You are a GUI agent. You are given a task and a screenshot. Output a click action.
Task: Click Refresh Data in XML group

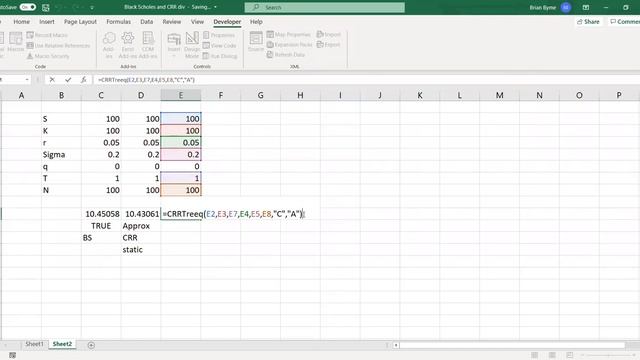point(286,54)
